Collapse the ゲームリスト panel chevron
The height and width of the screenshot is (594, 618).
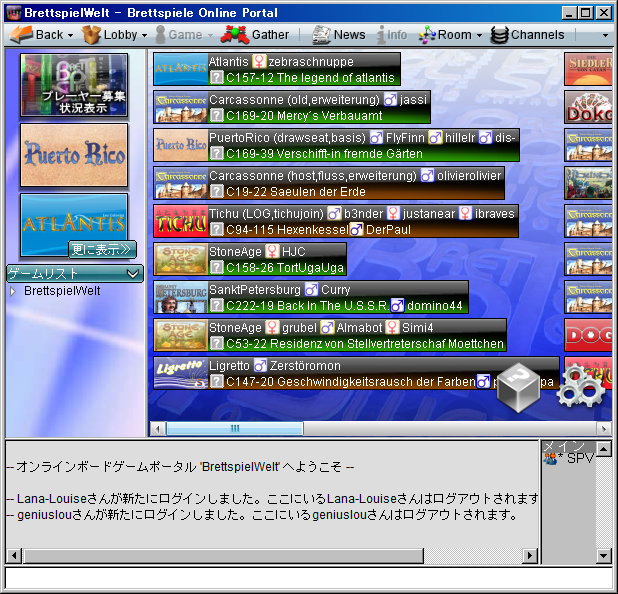pos(133,273)
